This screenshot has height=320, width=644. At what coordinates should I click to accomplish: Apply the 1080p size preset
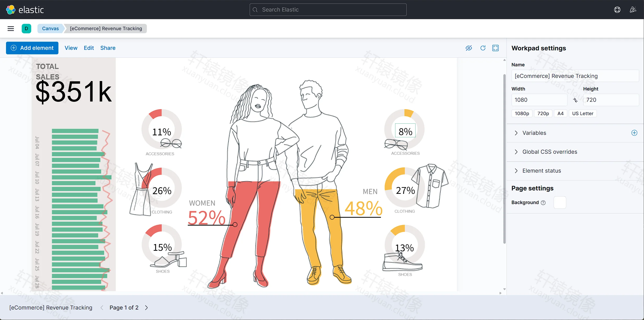tap(522, 114)
